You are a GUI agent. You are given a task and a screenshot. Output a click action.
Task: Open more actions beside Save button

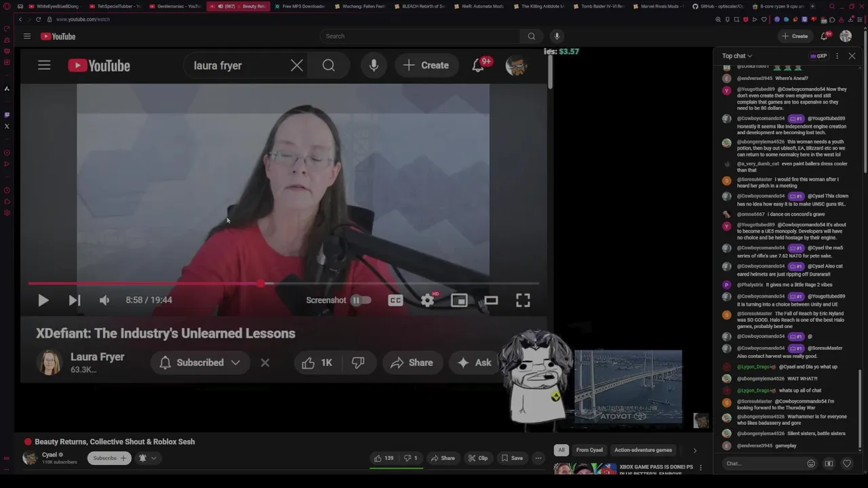(x=538, y=458)
